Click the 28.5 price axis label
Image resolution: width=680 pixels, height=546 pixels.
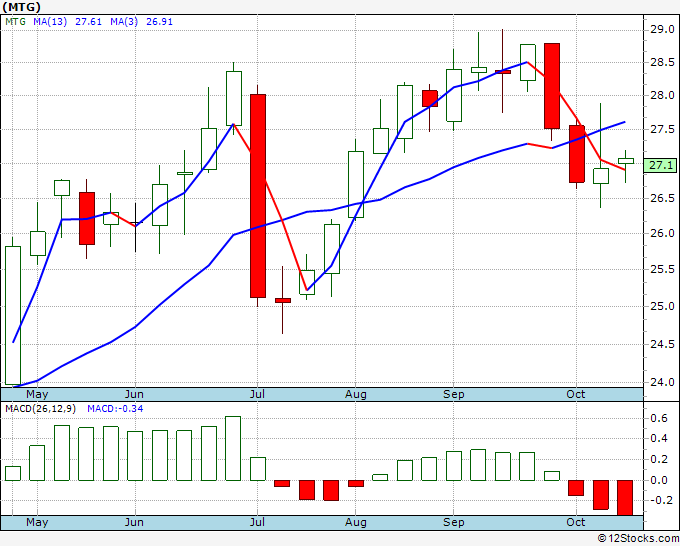click(662, 62)
